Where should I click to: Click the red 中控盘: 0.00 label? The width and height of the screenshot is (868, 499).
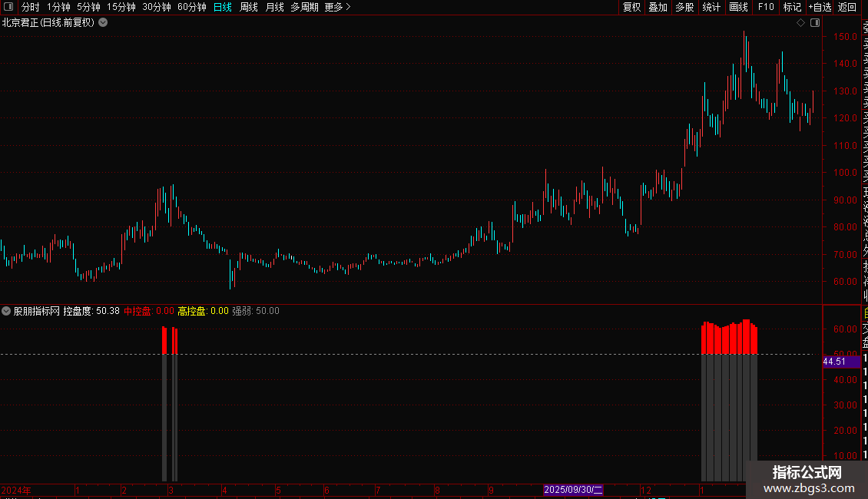(149, 311)
